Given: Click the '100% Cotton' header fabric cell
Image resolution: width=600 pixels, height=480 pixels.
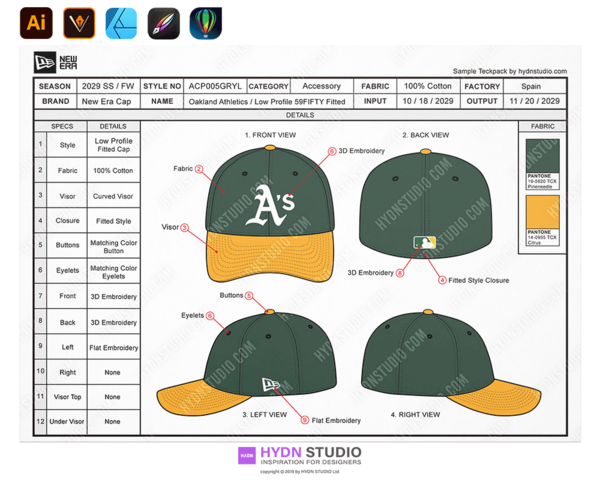Looking at the screenshot, I should (x=428, y=86).
